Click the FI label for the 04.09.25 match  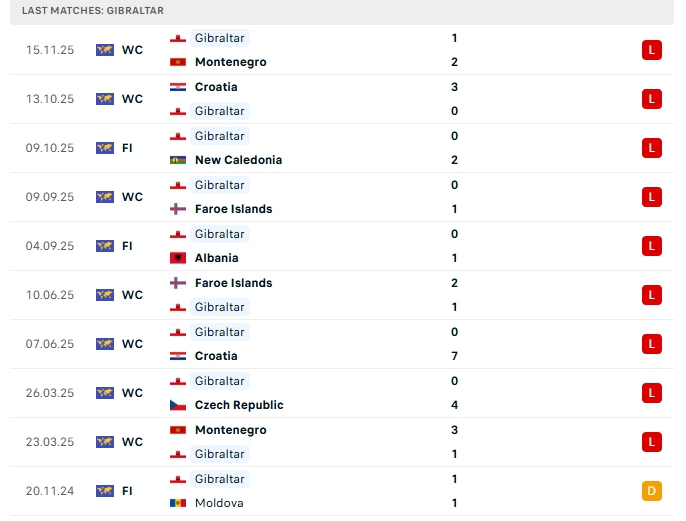point(127,246)
